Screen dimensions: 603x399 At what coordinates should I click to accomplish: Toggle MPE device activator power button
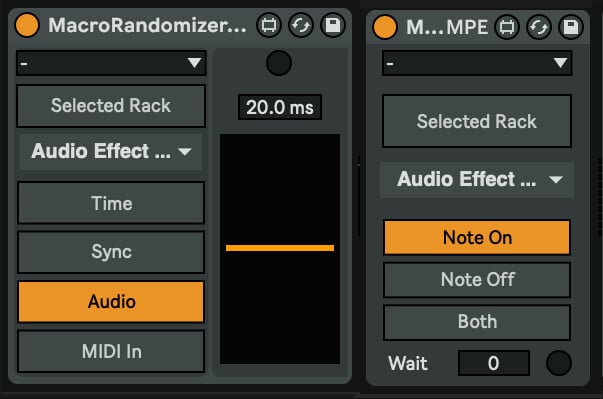pos(385,27)
